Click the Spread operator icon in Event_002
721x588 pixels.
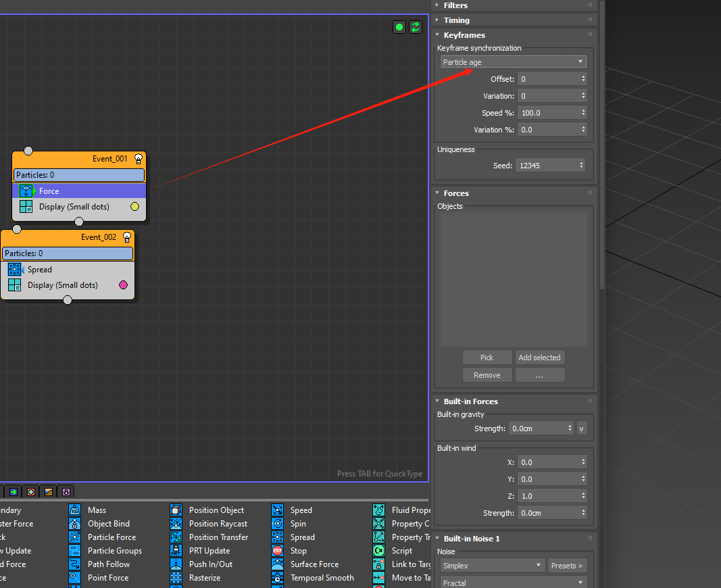pyautogui.click(x=15, y=270)
